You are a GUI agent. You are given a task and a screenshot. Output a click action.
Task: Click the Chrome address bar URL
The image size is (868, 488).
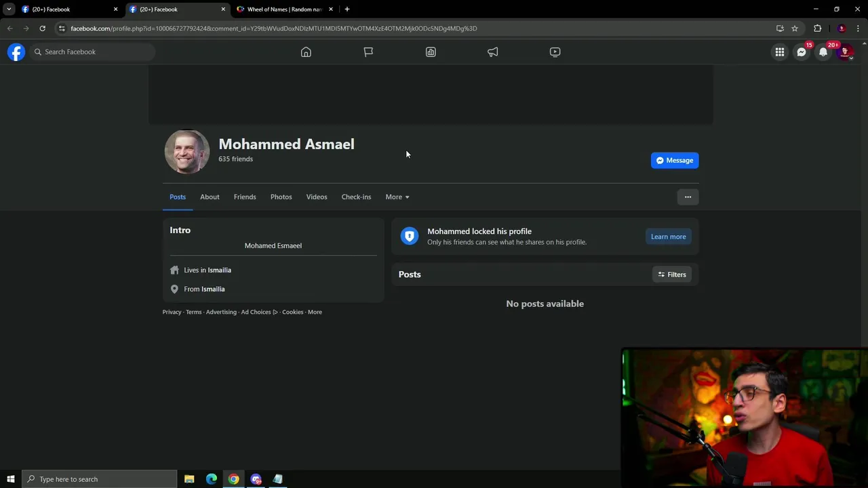[273, 28]
